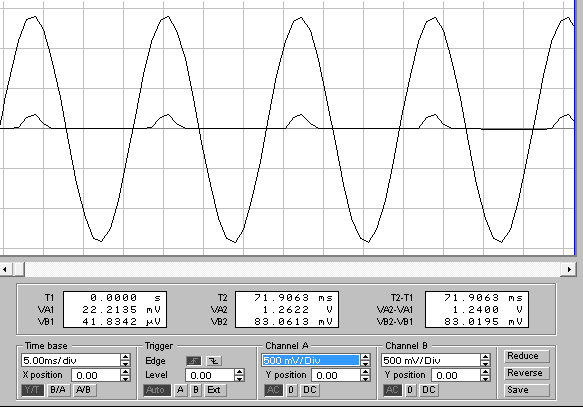This screenshot has height=407, width=583.
Task: Increase Channel A Y position up arrow
Action: (365, 372)
